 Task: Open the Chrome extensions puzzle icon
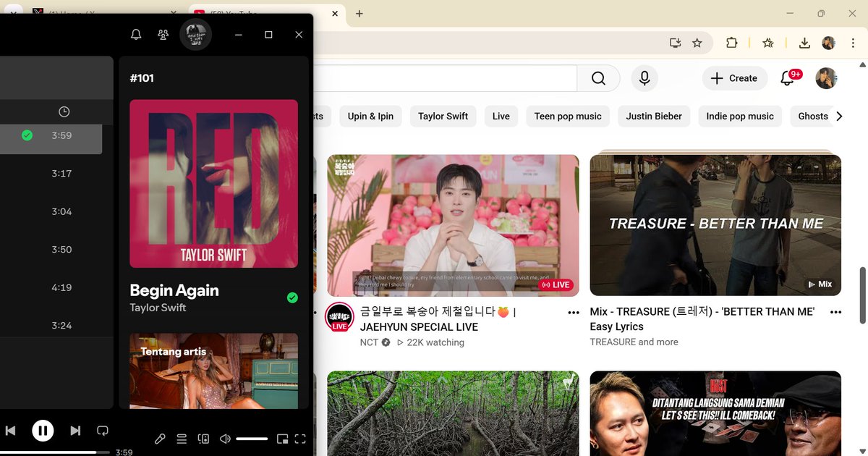pos(731,43)
